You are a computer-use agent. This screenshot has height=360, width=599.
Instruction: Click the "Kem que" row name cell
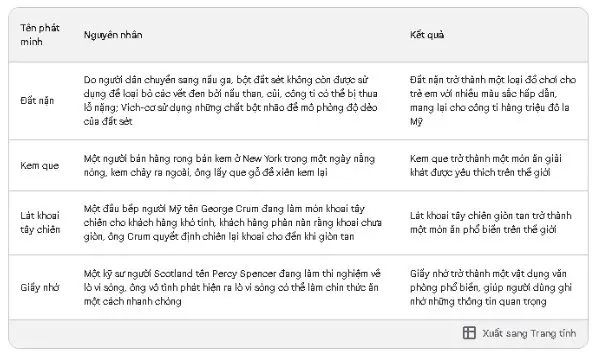coord(40,165)
